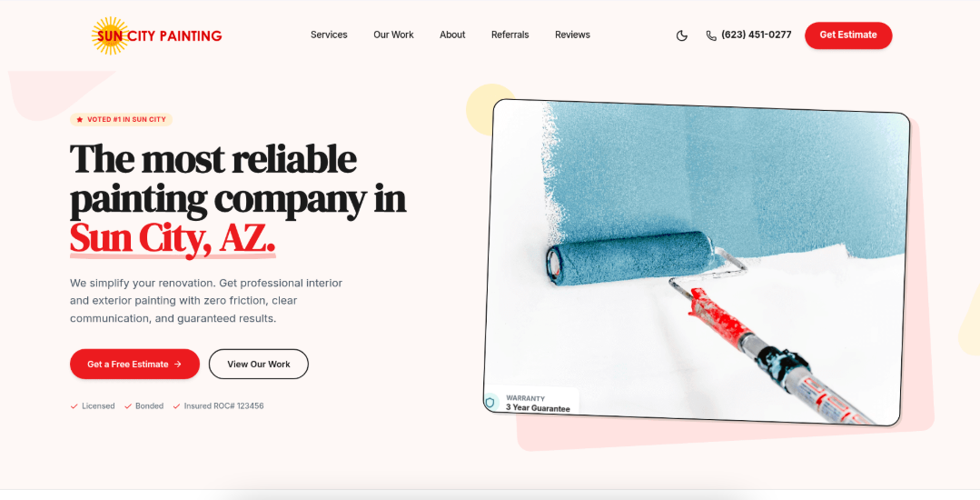The width and height of the screenshot is (980, 500).
Task: Click the Sun City Painting sun logo
Action: tap(110, 35)
